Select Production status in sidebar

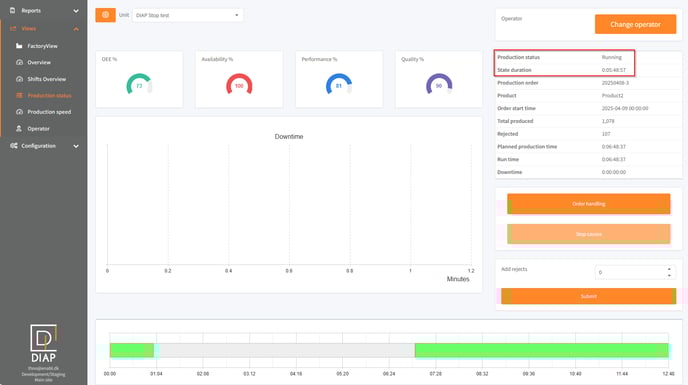coord(49,96)
